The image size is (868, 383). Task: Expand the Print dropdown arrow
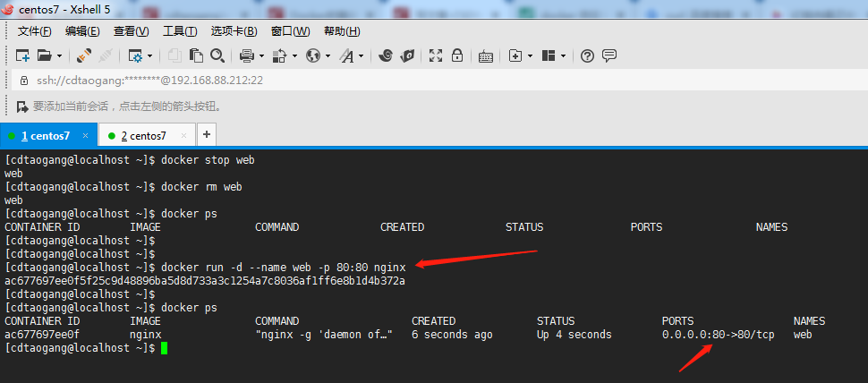(x=261, y=55)
